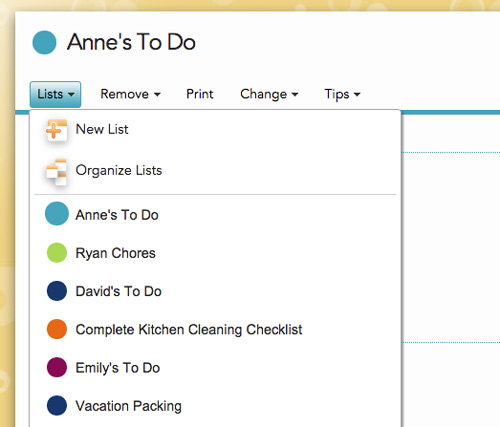Click the New List plus icon

click(x=56, y=130)
